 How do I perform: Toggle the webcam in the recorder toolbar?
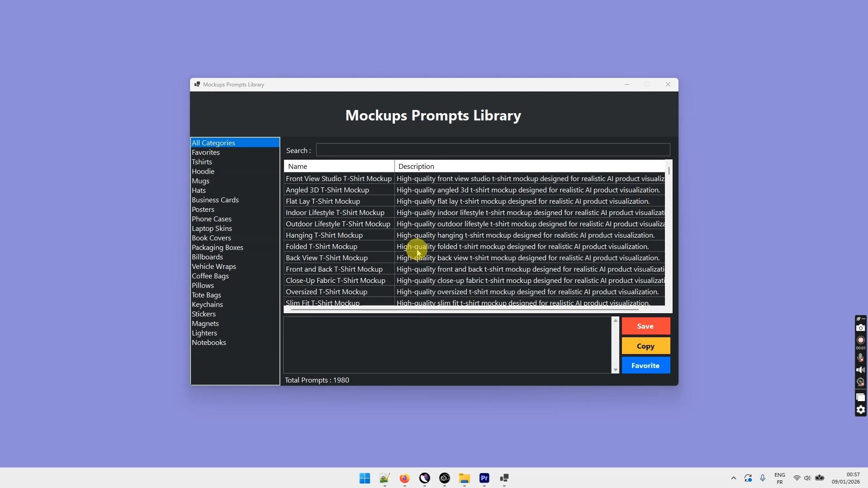point(860,382)
